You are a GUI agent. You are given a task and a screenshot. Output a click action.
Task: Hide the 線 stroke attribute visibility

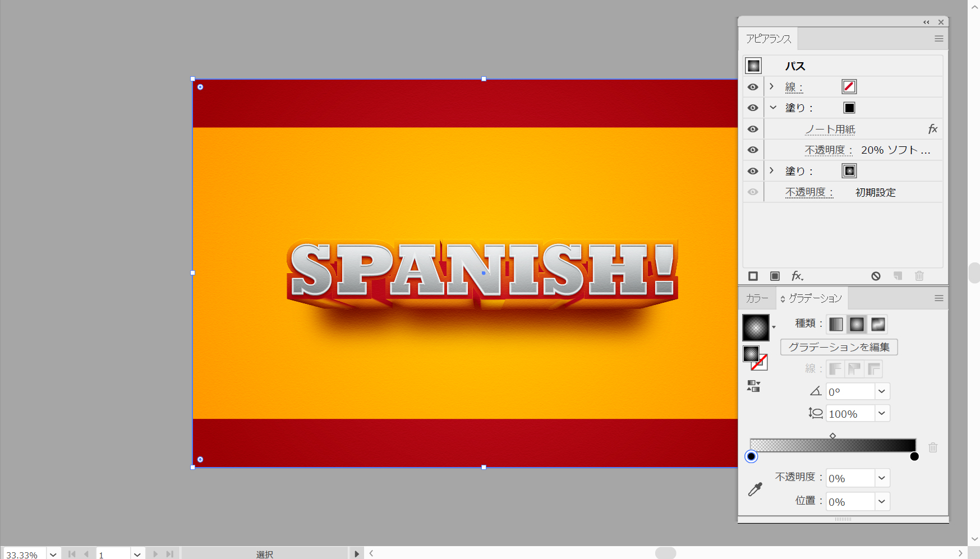753,87
